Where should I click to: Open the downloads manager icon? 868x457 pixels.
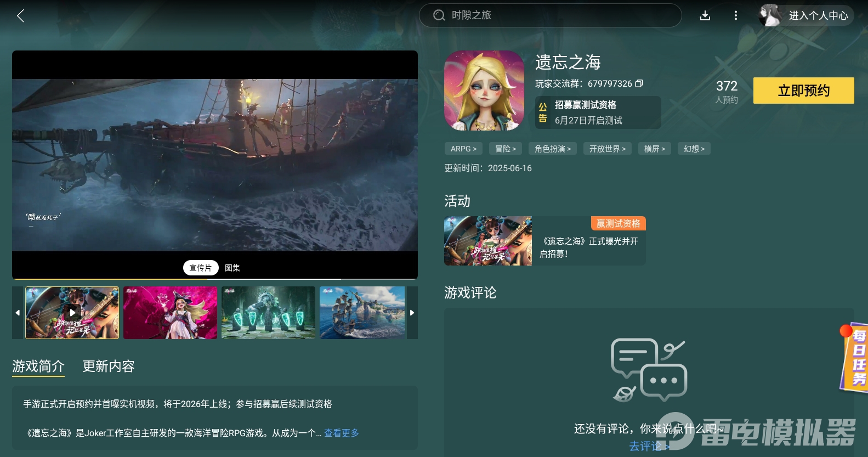(x=705, y=16)
